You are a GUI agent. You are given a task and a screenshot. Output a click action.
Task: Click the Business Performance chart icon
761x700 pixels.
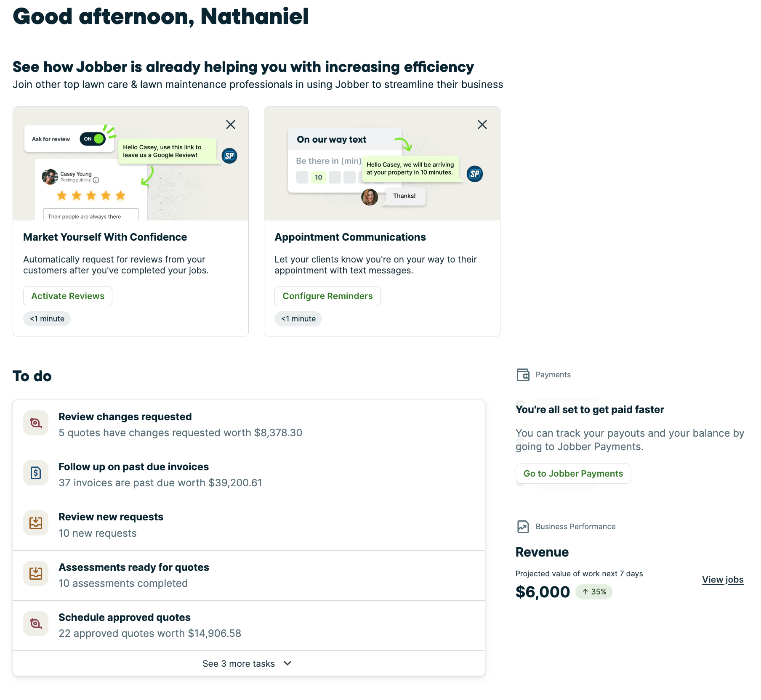pyautogui.click(x=523, y=526)
